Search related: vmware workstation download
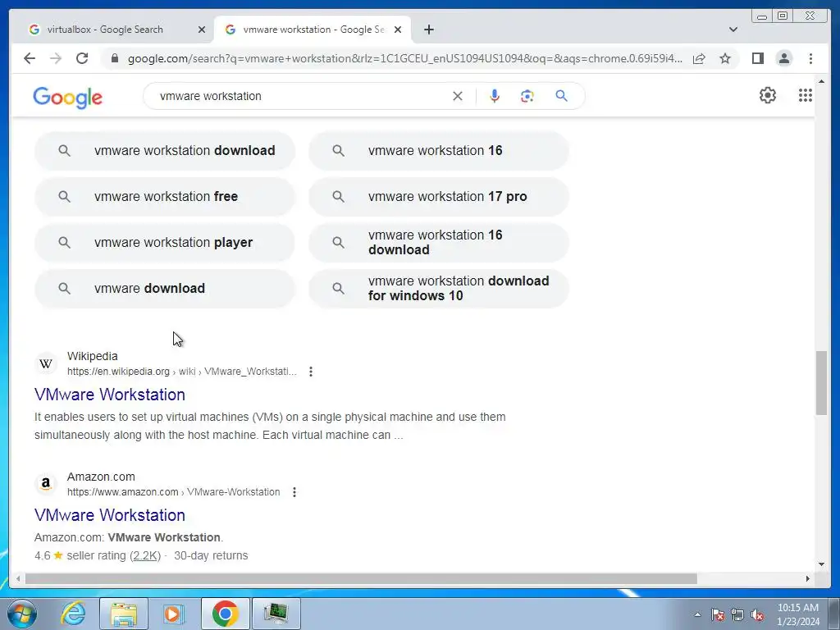Screen dimensions: 840x630 [x=164, y=151]
